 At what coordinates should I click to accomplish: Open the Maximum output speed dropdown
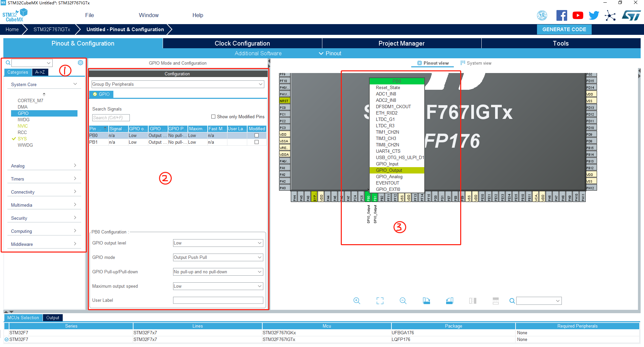coord(218,286)
